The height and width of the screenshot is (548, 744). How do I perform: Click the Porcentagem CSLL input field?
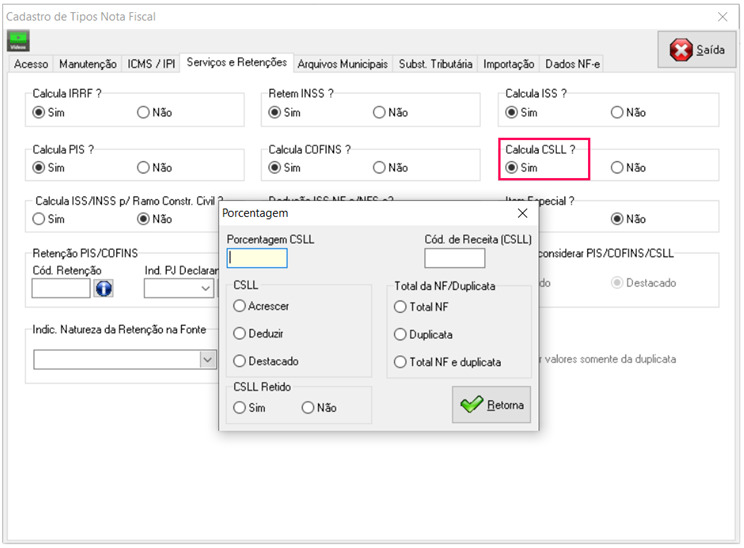pos(257,258)
